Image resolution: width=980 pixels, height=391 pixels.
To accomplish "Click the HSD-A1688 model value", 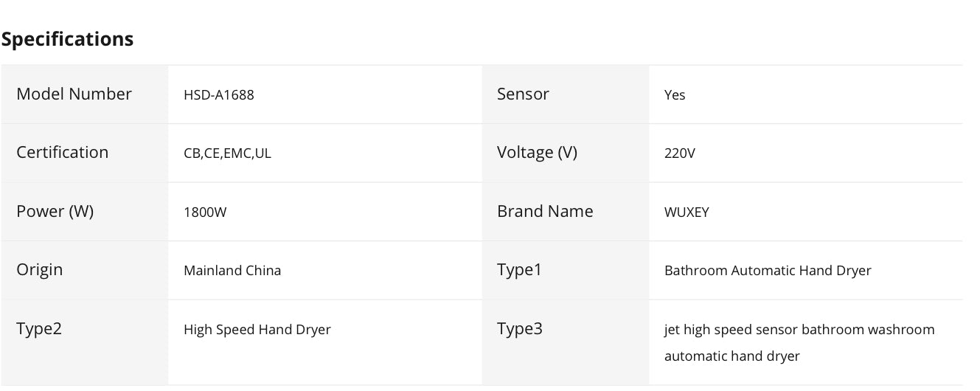I will [x=219, y=95].
